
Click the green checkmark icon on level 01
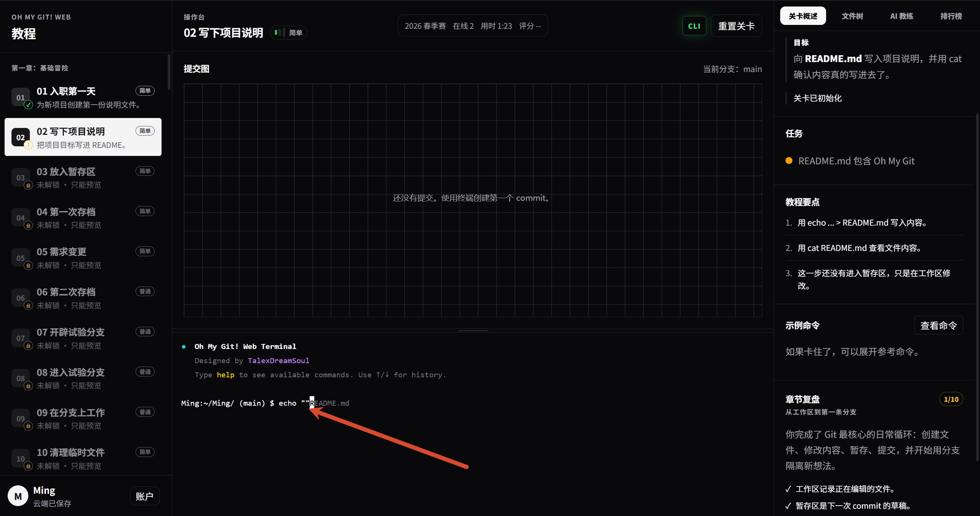point(28,105)
